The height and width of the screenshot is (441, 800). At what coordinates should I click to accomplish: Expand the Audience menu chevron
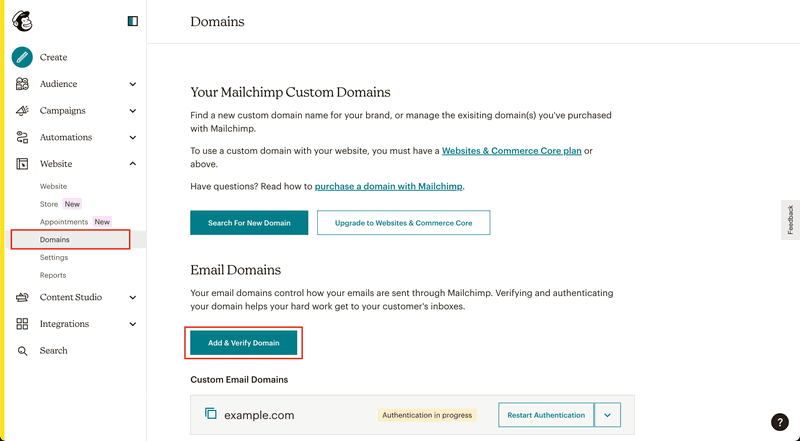tap(133, 84)
